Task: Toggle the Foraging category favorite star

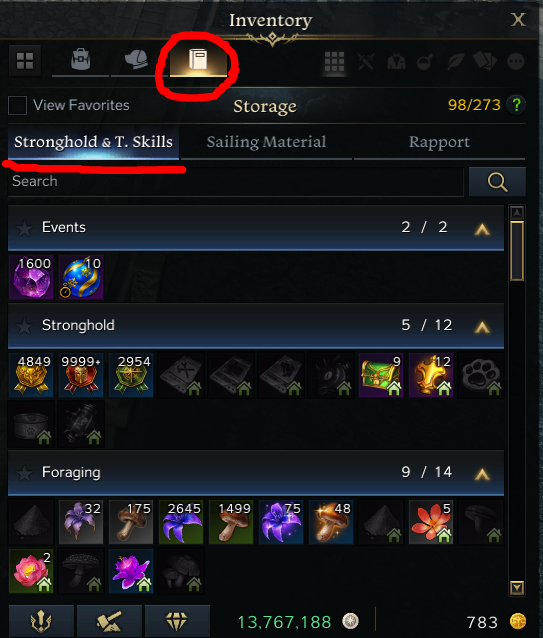Action: [x=24, y=473]
